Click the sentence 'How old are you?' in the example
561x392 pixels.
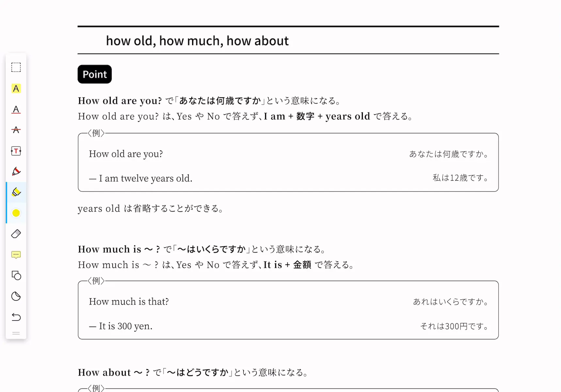click(126, 154)
